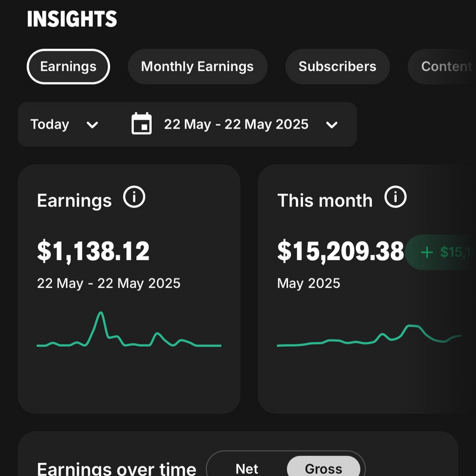This screenshot has width=476, height=476.
Task: Click the info icon beside This month
Action: point(395,196)
